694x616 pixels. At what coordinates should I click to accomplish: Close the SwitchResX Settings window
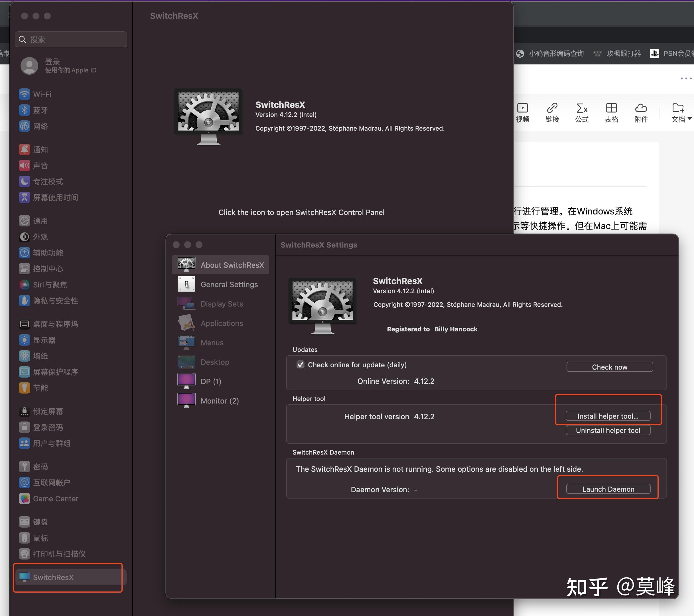[x=176, y=244]
